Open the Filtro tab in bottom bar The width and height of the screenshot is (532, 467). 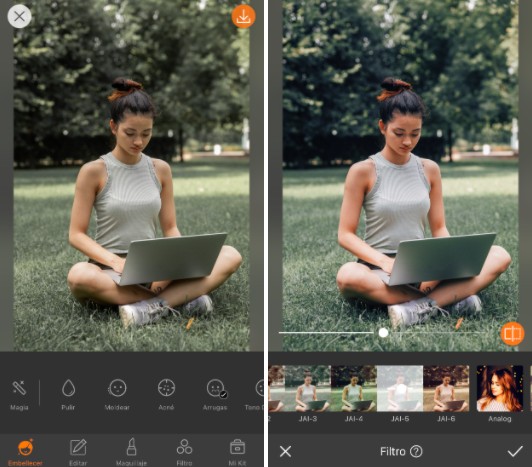click(x=184, y=452)
